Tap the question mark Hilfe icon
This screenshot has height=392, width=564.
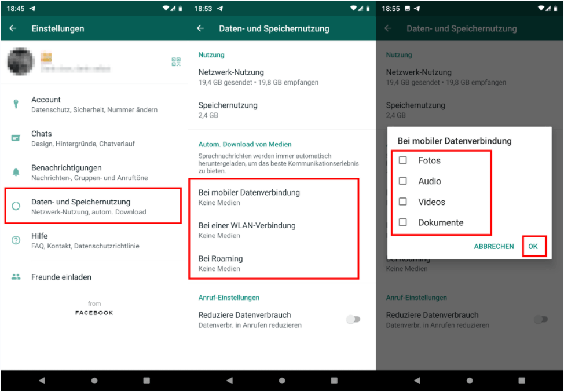[16, 240]
